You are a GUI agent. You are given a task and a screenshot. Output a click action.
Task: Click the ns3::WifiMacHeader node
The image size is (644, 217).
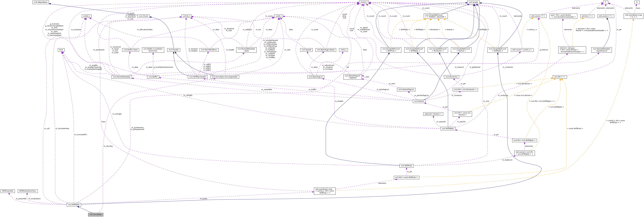(x=197, y=77)
